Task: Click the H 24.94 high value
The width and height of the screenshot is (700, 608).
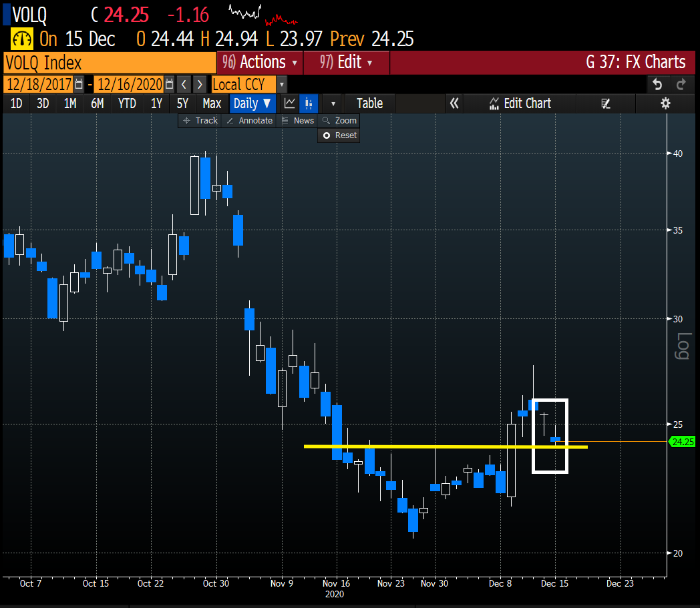Action: pyautogui.click(x=229, y=39)
